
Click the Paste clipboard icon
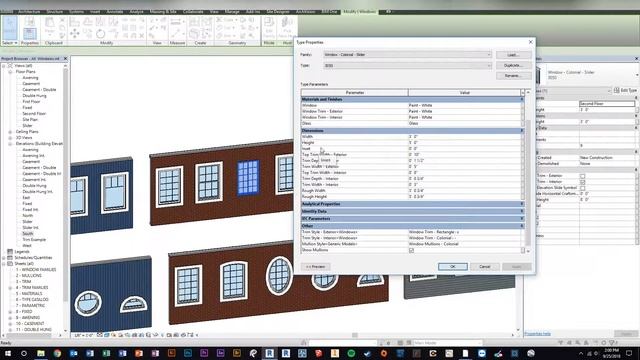[x=50, y=24]
